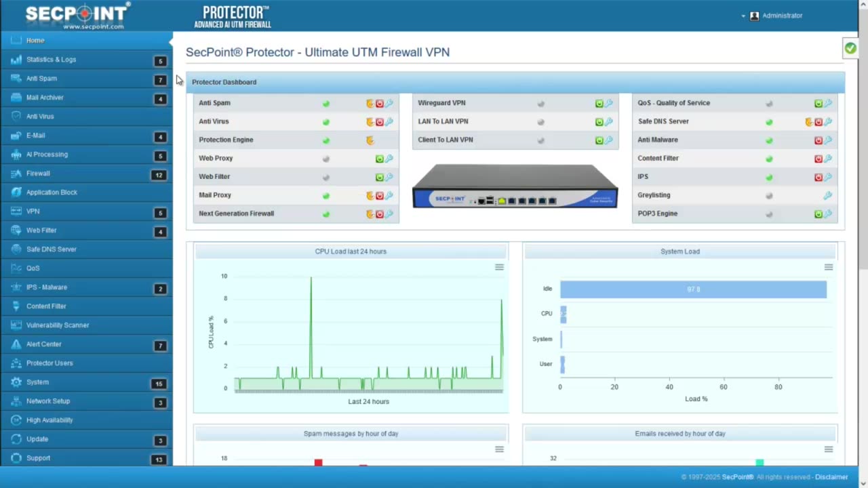Click the Administrator user icon
The height and width of the screenshot is (488, 868).
coord(754,16)
